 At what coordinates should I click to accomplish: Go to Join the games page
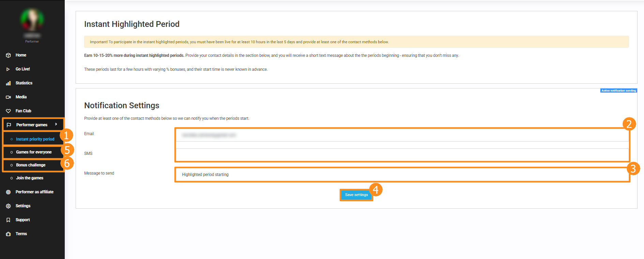30,178
